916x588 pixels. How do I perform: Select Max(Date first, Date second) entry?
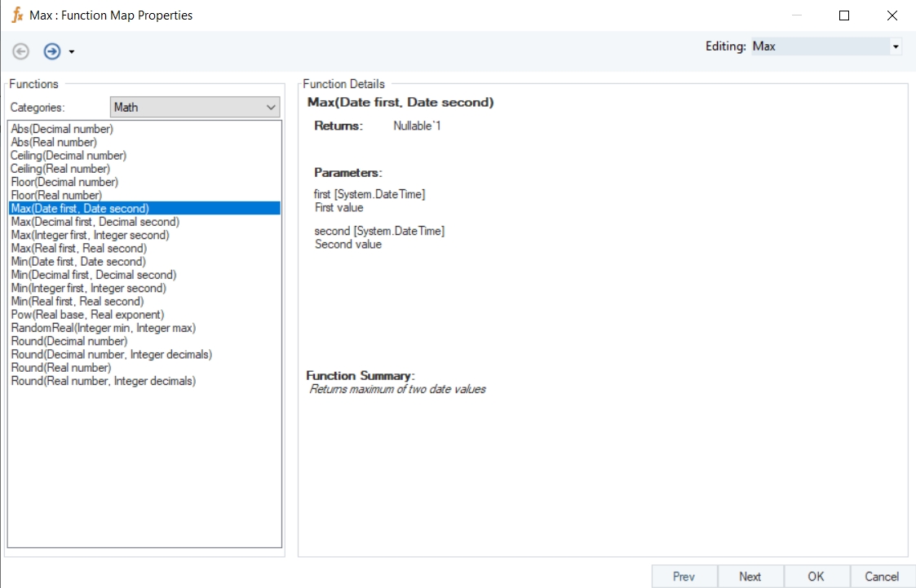click(80, 209)
